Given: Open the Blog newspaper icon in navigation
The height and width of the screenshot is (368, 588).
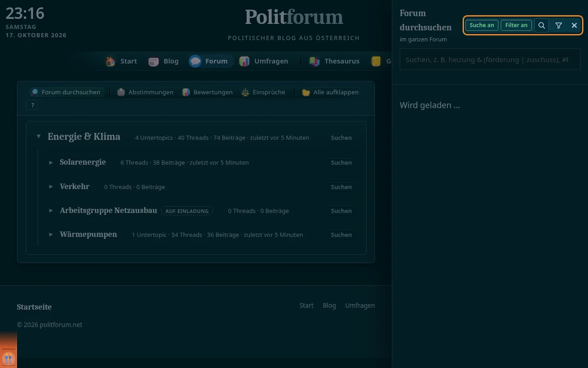Looking at the screenshot, I should click(153, 61).
